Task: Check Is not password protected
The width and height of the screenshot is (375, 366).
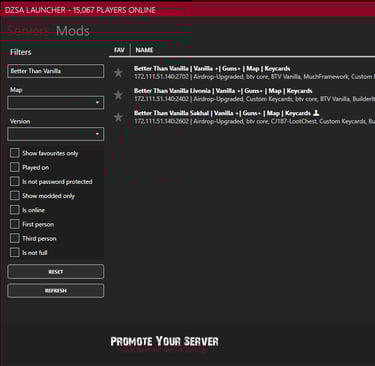Action: pos(14,181)
